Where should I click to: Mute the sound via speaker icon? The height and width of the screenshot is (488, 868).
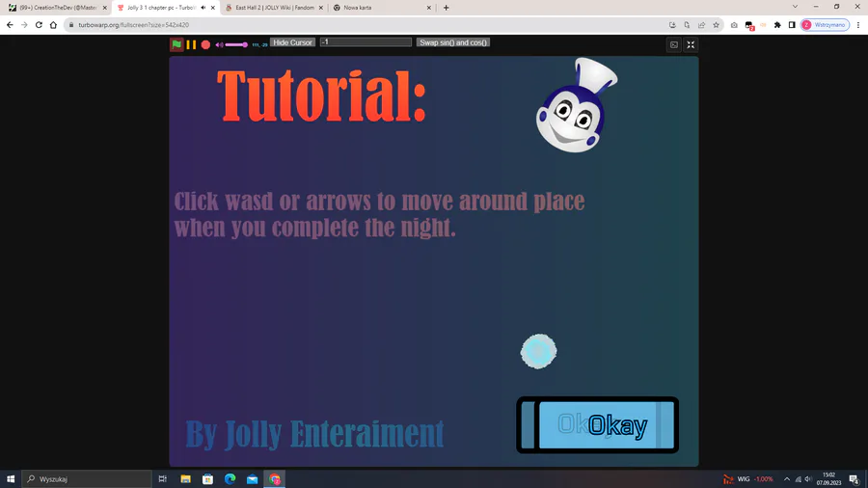pos(219,44)
